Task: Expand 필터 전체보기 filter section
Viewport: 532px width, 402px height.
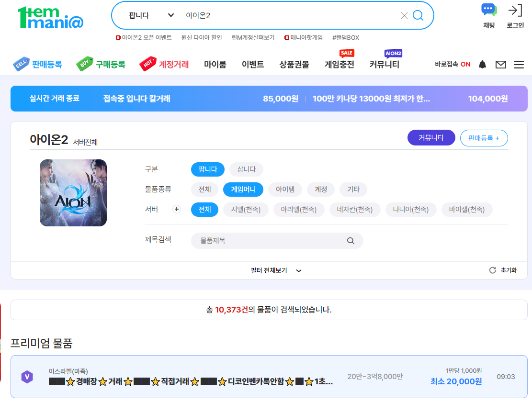Action: pos(276,270)
